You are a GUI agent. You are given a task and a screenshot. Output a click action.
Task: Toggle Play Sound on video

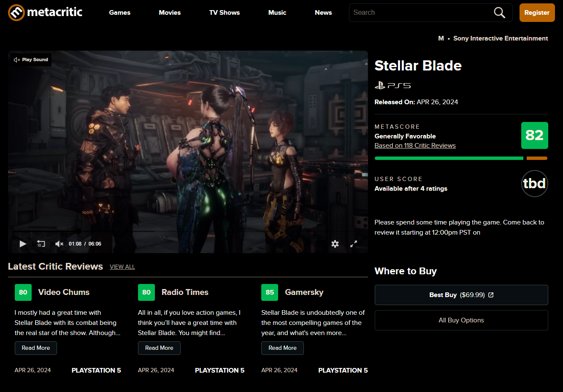(x=31, y=60)
